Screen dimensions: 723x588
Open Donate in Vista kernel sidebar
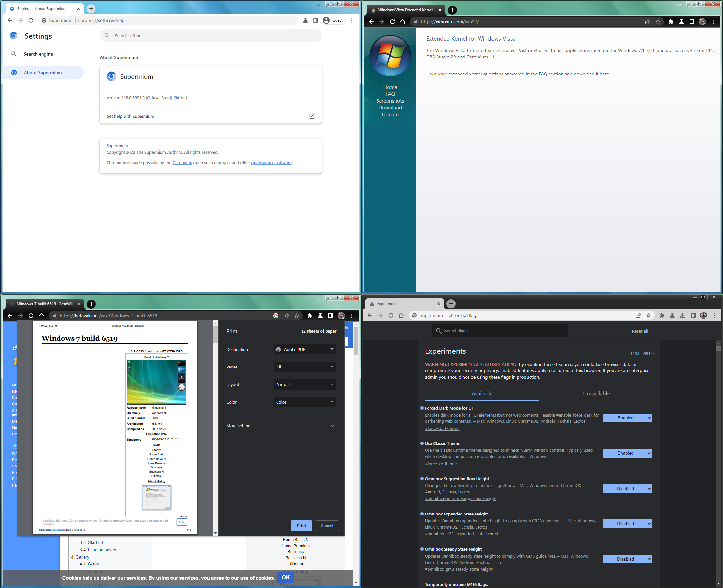tap(390, 114)
